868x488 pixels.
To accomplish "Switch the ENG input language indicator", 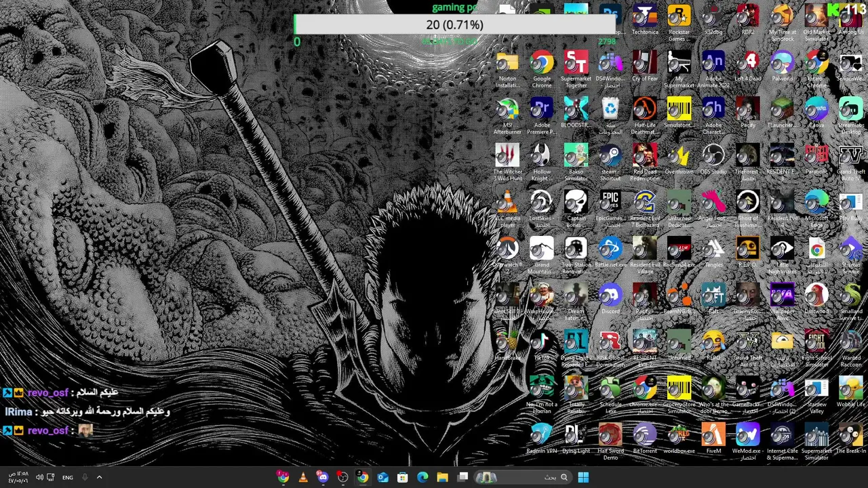I will (68, 477).
